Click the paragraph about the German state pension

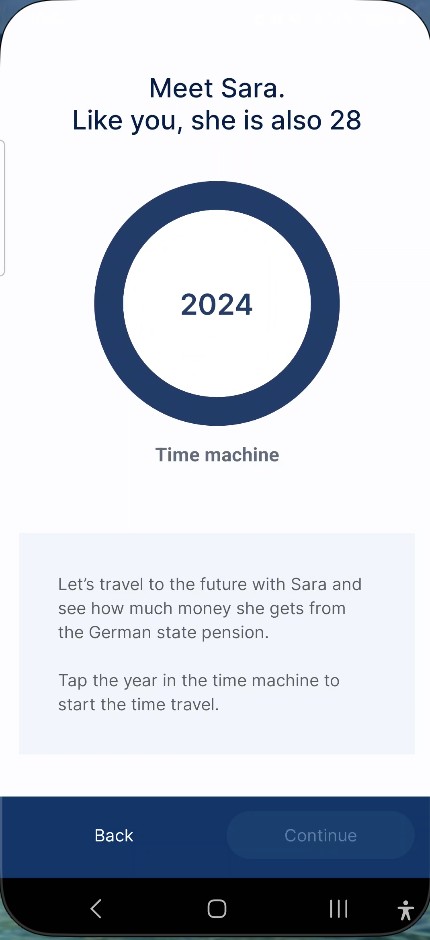click(210, 608)
